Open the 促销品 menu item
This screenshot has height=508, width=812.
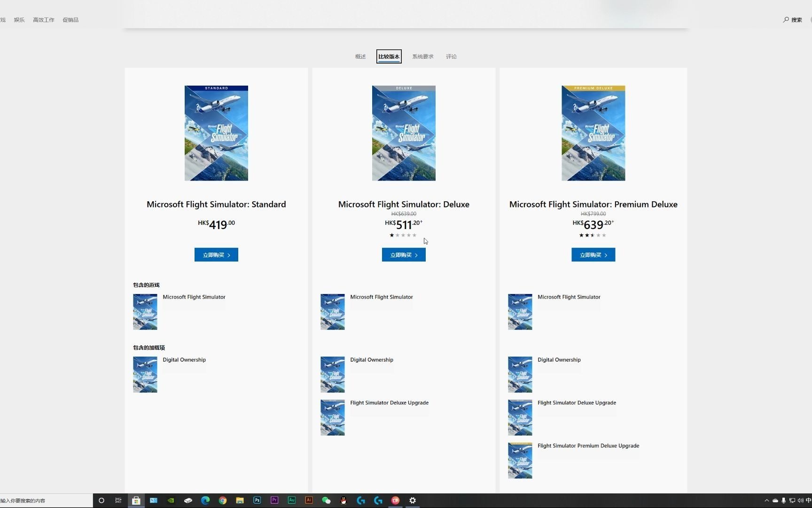(70, 20)
